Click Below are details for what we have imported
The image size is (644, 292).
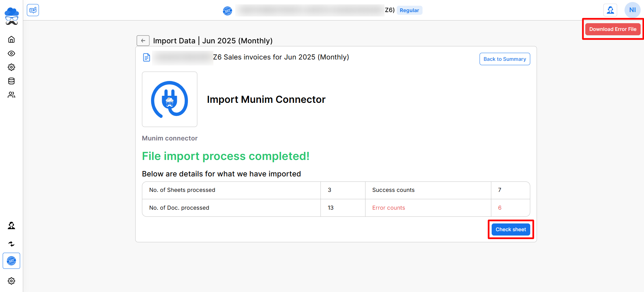(221, 174)
